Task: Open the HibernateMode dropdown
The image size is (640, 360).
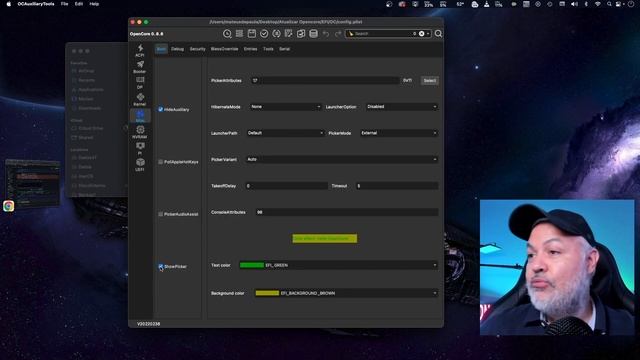Action: click(x=286, y=107)
